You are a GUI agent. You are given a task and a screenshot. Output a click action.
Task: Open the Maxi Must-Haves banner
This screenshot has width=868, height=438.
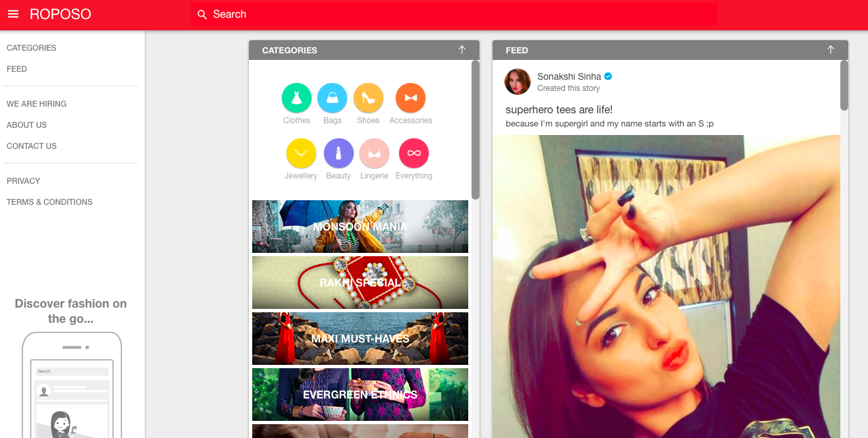360,339
